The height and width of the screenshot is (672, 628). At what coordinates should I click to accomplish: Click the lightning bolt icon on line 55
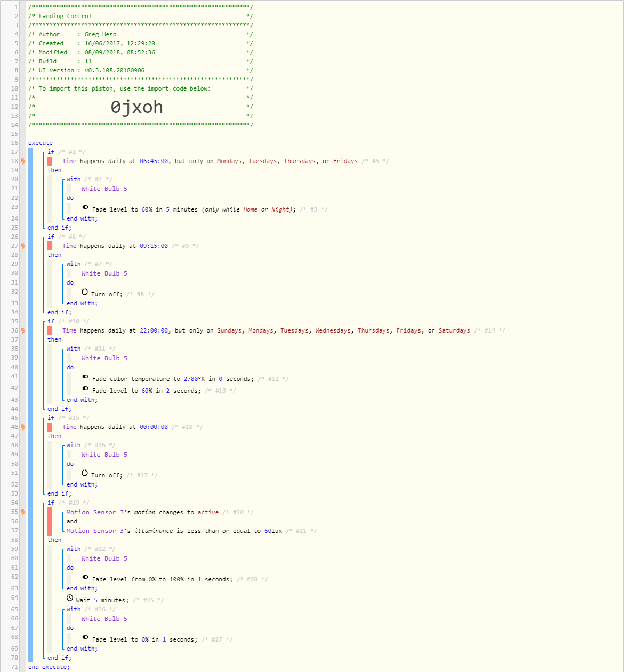pos(23,512)
